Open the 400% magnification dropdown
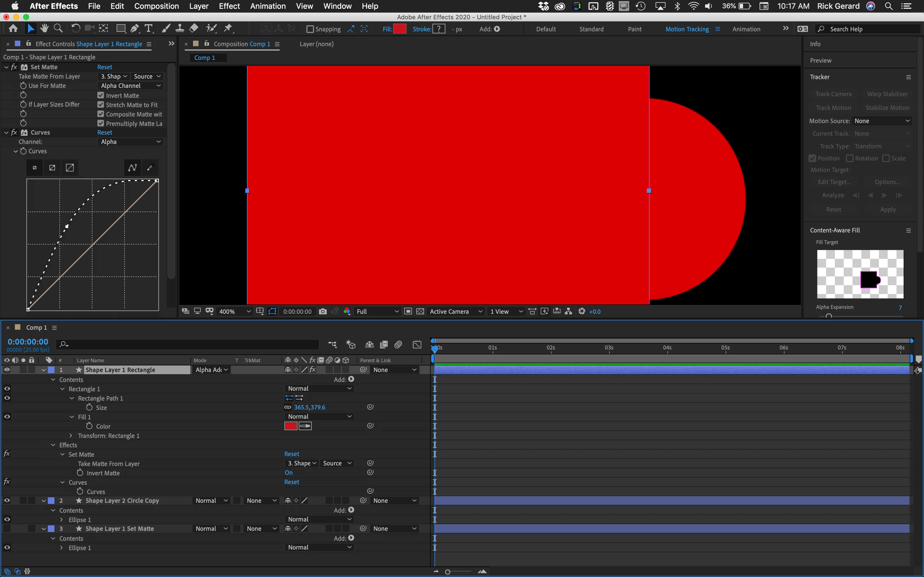924x577 pixels. 234,311
